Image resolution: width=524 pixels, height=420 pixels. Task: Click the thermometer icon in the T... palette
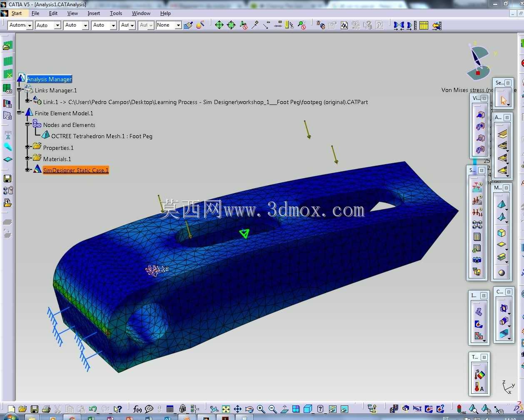[479, 387]
